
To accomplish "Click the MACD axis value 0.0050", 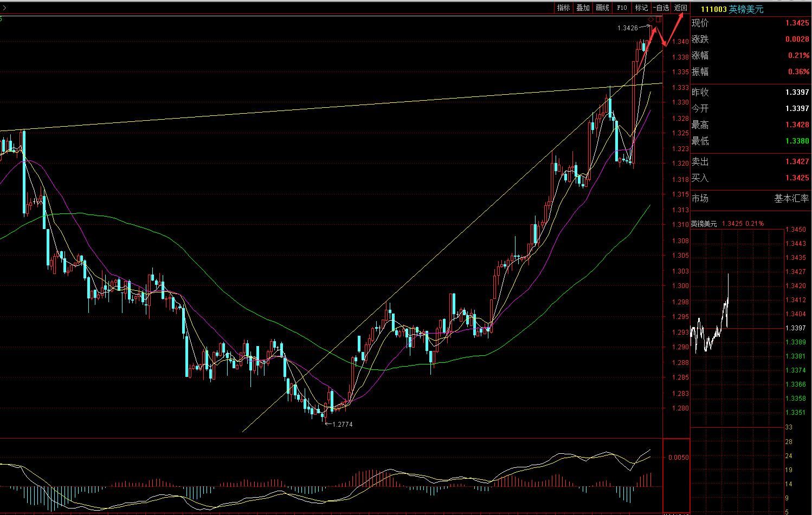I will pos(679,458).
